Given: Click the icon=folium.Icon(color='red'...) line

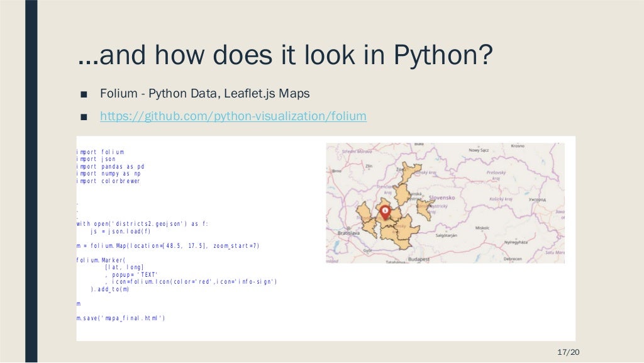Looking at the screenshot, I should pos(191,282).
